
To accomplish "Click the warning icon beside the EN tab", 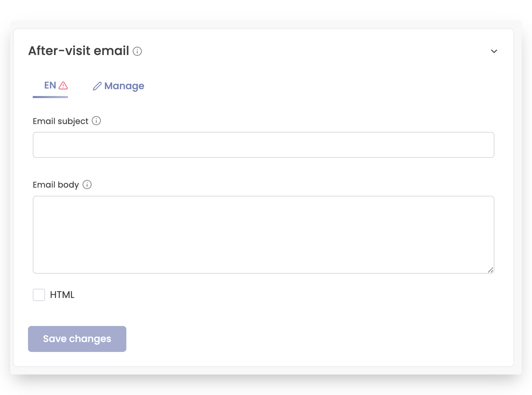I will click(x=63, y=85).
